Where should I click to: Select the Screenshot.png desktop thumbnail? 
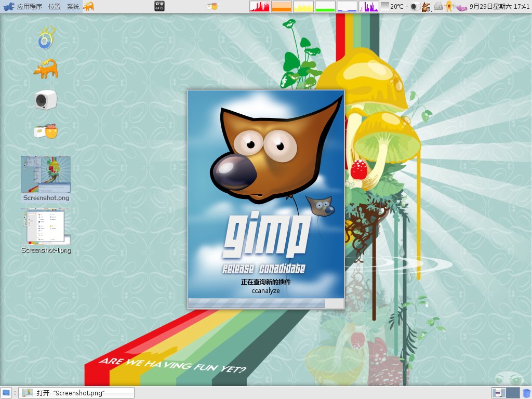(x=46, y=175)
